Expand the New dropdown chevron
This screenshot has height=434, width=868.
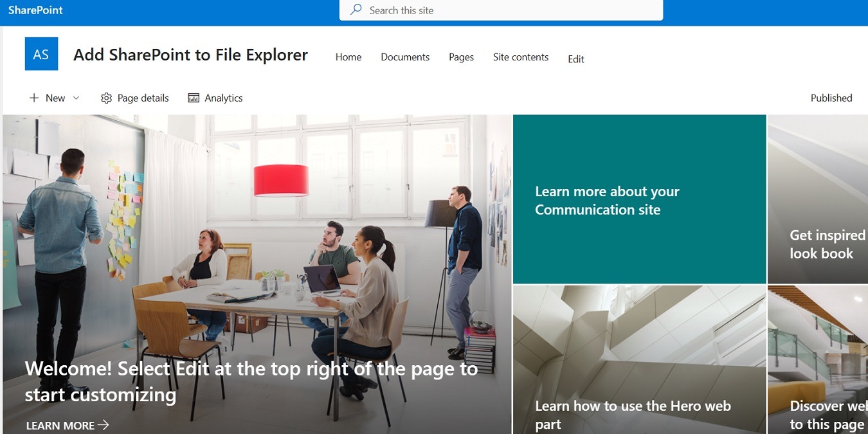pyautogui.click(x=75, y=98)
